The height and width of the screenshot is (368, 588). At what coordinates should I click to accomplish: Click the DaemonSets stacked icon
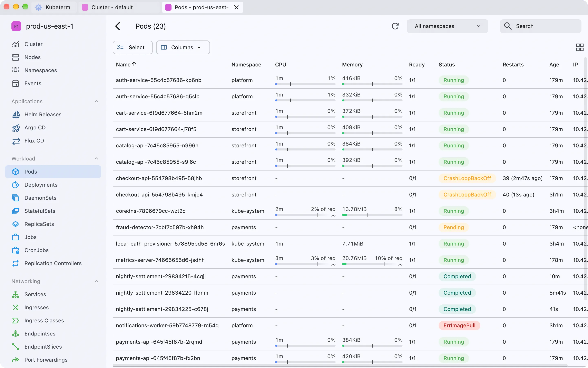click(x=16, y=198)
